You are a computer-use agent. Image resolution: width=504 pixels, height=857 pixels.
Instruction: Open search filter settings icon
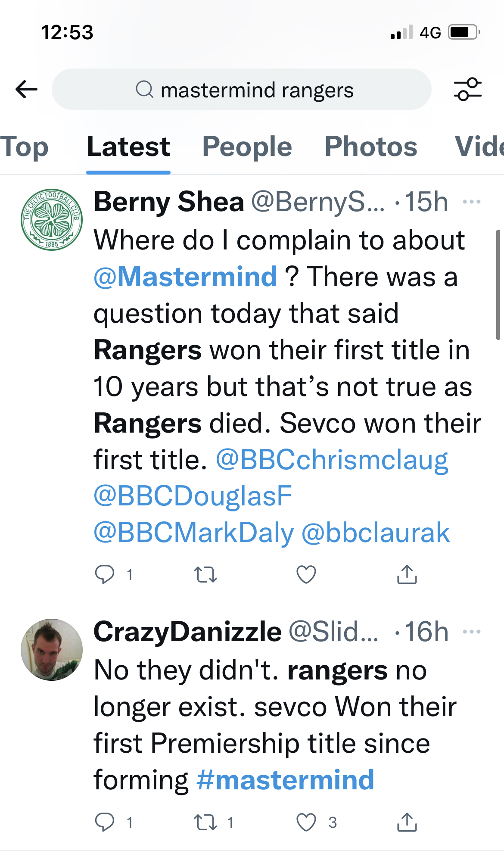pyautogui.click(x=467, y=89)
